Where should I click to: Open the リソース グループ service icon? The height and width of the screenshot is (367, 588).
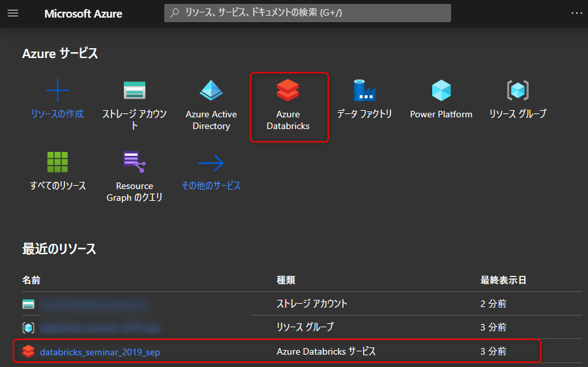[x=518, y=91]
